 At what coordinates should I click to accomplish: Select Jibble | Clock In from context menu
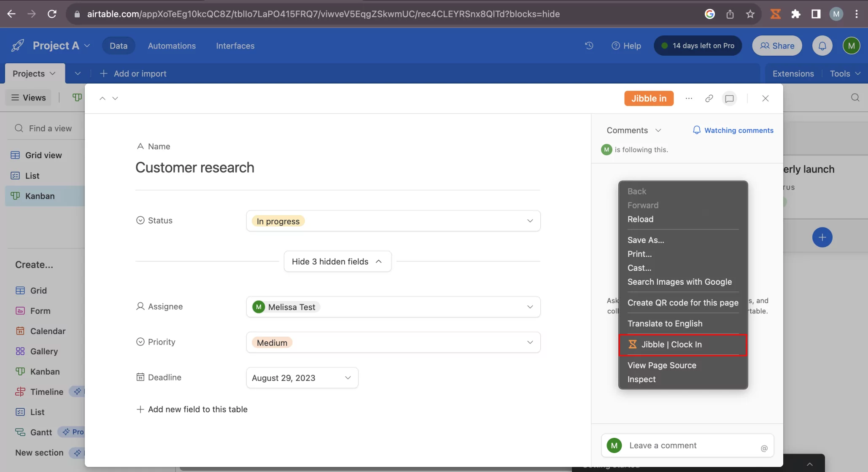point(682,345)
